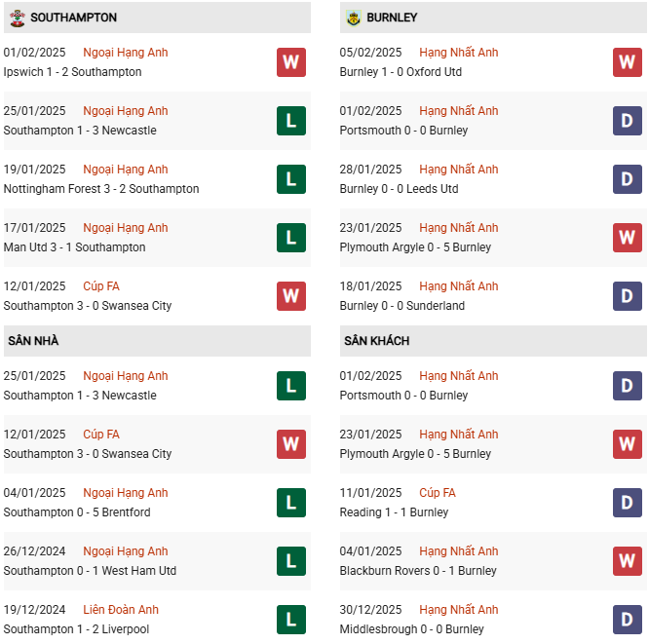
Task: Click the Plymouth Argyle 0 - 5 Burnley result on 23/01/2025 under Burnley header
Action: tap(415, 247)
